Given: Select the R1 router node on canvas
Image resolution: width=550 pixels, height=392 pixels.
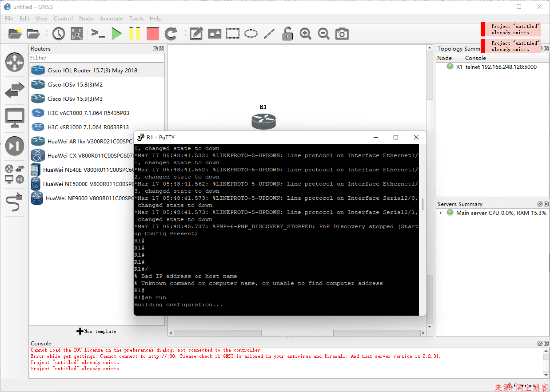Looking at the screenshot, I should point(263,121).
